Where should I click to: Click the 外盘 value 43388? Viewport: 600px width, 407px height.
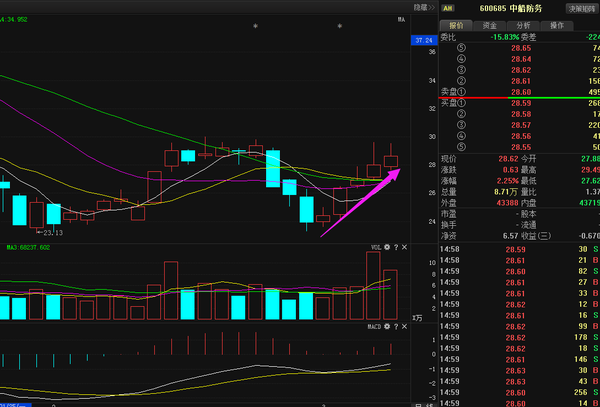tap(507, 203)
